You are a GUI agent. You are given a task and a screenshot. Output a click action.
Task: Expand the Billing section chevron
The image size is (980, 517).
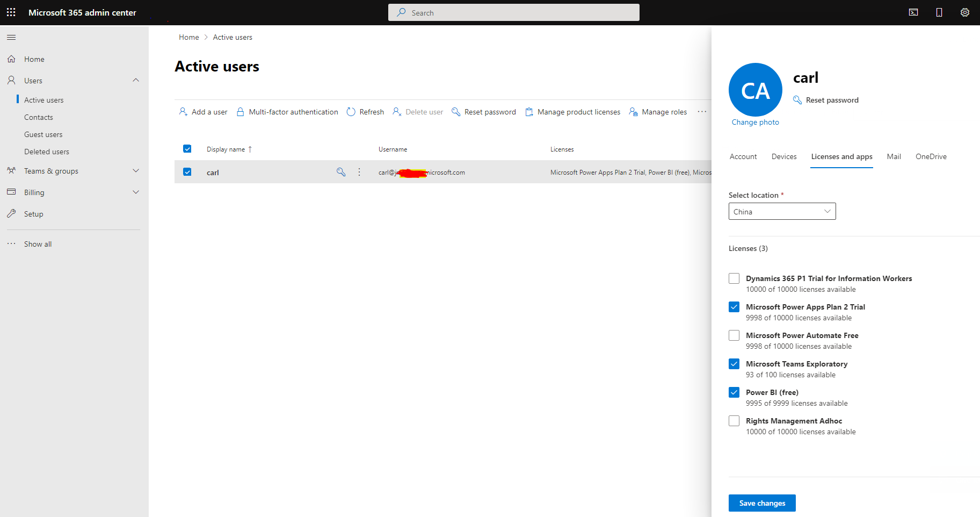point(136,192)
